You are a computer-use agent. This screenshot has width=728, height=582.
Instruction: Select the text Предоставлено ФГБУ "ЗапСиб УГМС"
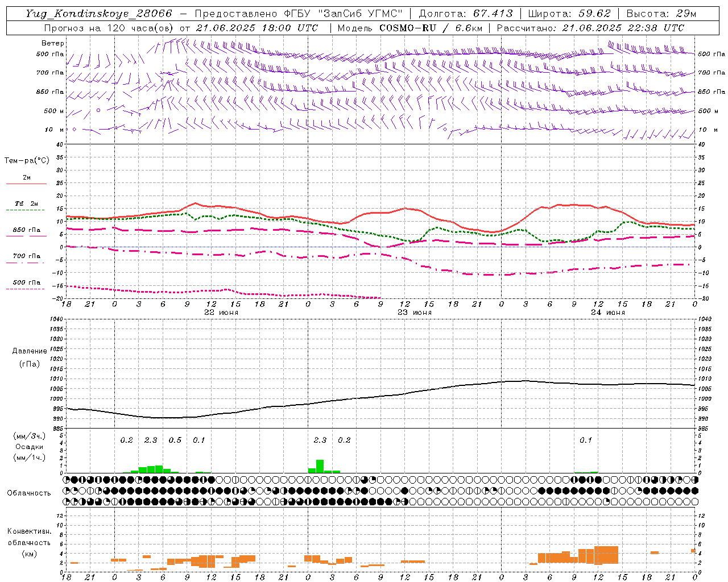click(299, 14)
